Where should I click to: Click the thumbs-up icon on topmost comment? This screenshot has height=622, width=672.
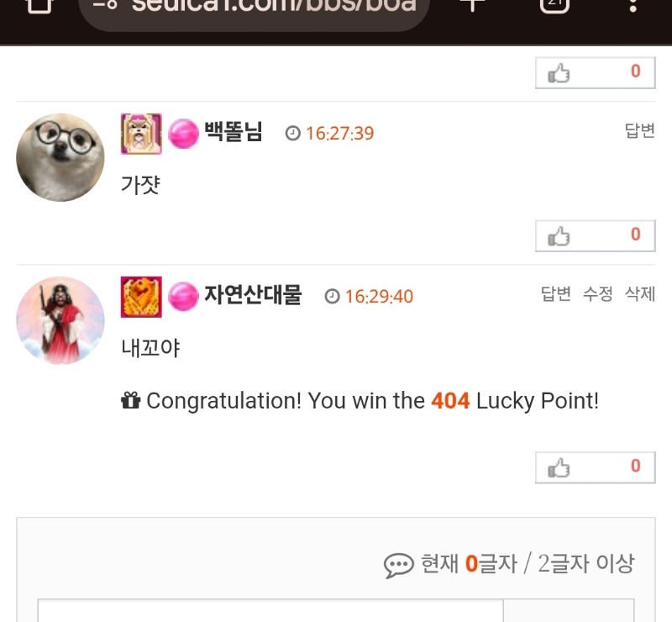[x=559, y=73]
